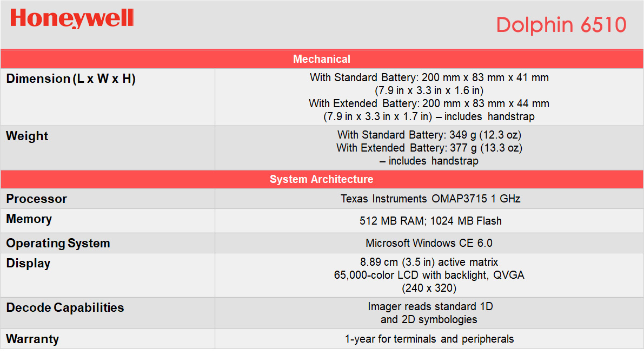Click the 1-year warranty description text

(429, 339)
